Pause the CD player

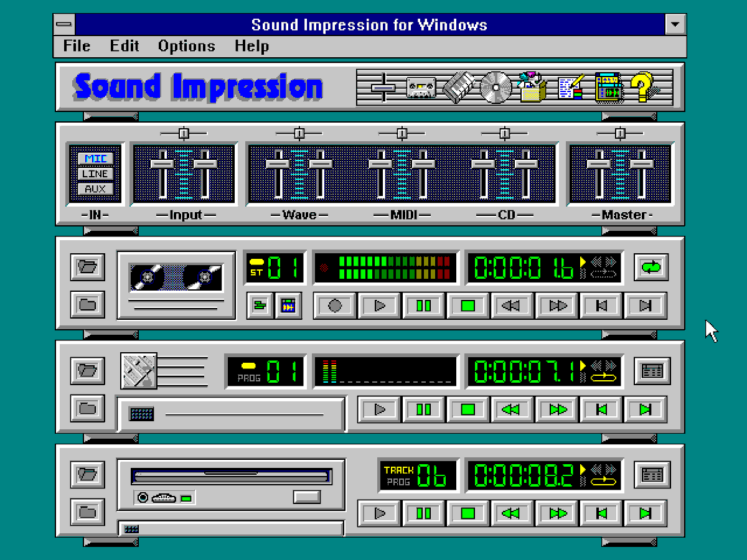[x=424, y=513]
